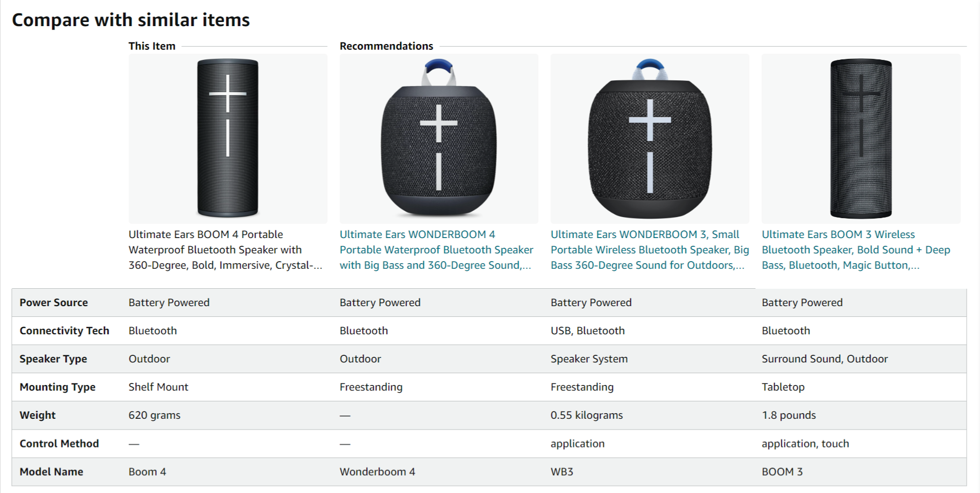Viewport: 980px width, 493px height.
Task: Click the Control Method row label
Action: [x=59, y=444]
